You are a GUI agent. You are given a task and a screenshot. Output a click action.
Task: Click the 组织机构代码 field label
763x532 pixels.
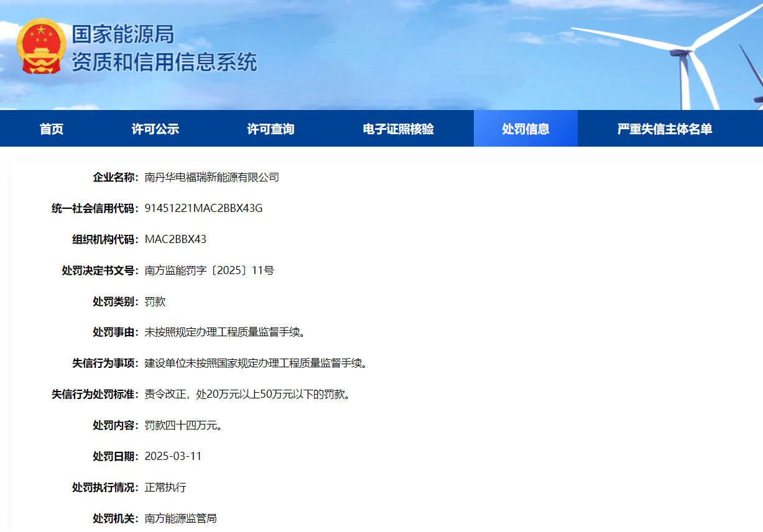coord(105,239)
